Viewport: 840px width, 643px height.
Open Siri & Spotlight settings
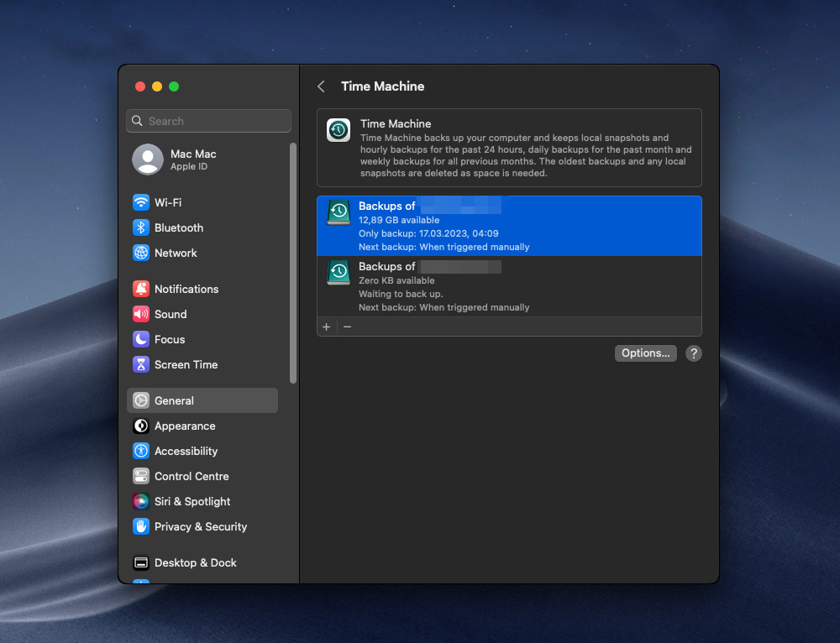coord(202,501)
